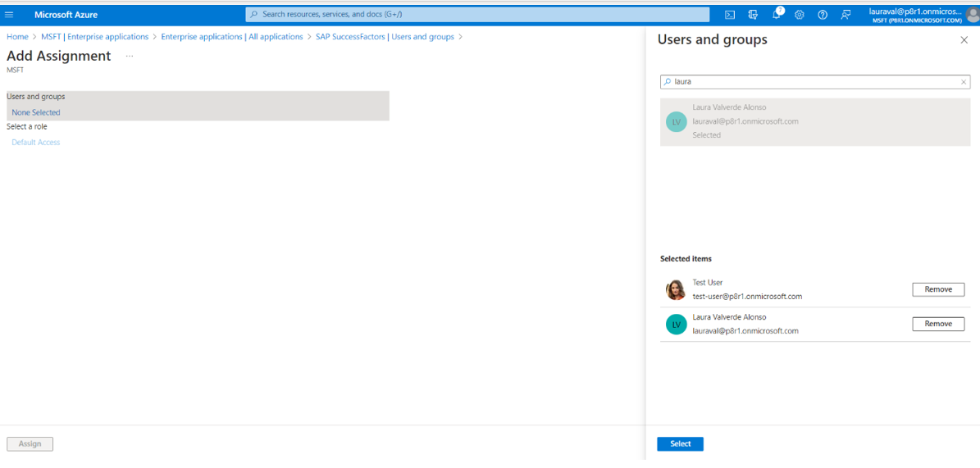Click the 'Selected items' heading
980x468 pixels.
click(x=686, y=258)
